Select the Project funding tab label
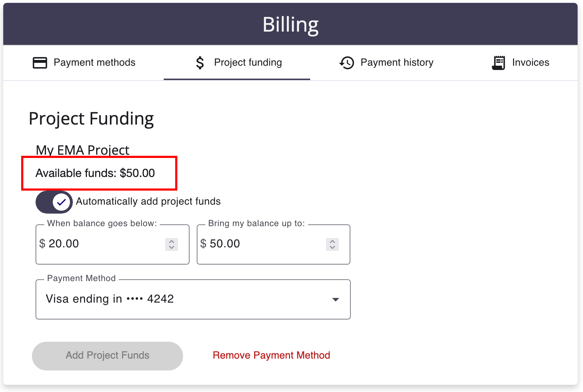The width and height of the screenshot is (583, 392). pos(248,62)
